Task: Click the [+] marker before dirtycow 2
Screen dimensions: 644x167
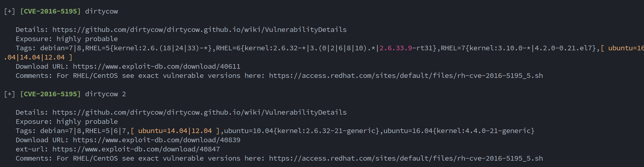Action: [9, 94]
